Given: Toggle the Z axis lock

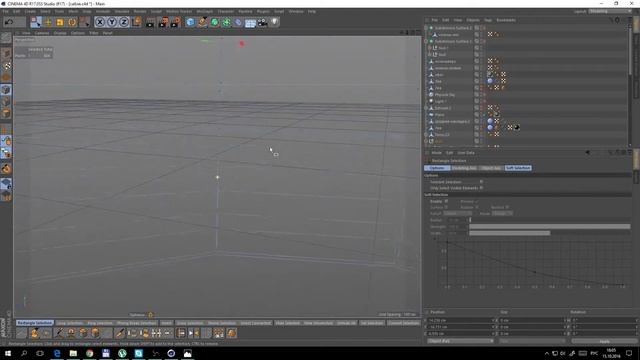Looking at the screenshot, I should click(x=124, y=22).
